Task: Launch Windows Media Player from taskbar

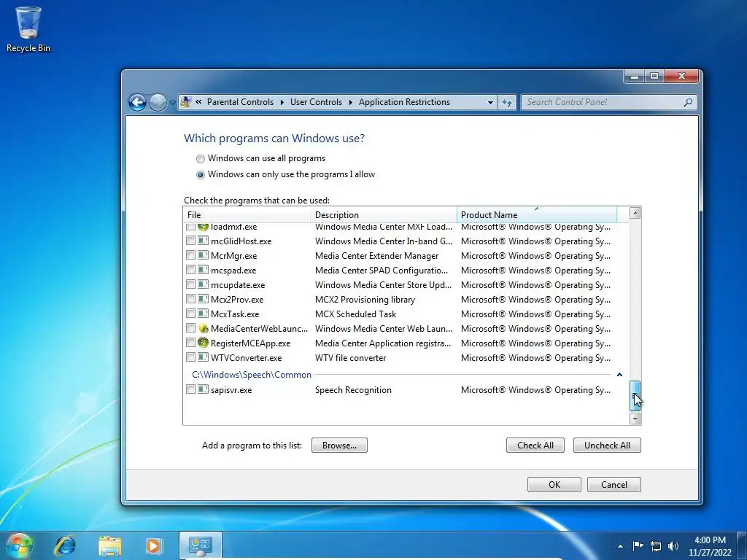Action: 153,545
